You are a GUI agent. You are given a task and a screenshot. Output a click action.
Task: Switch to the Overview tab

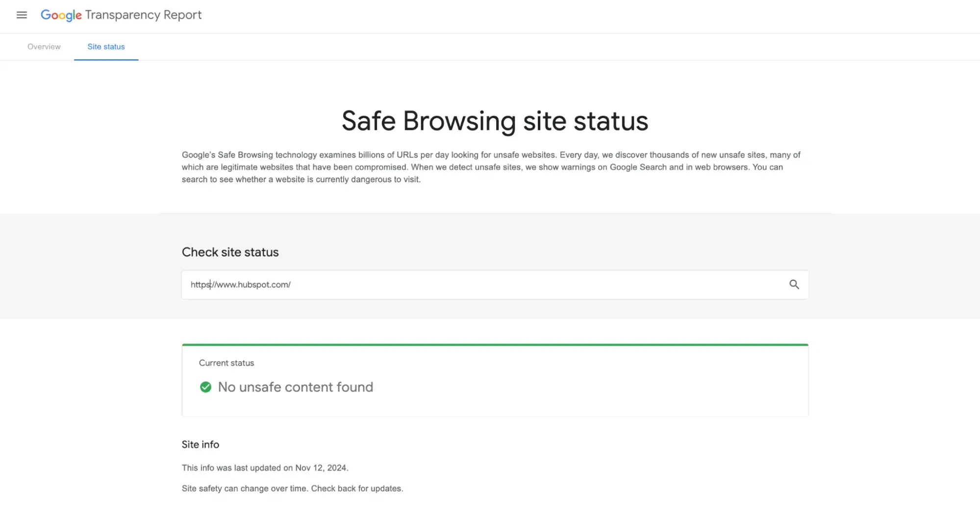tap(44, 47)
